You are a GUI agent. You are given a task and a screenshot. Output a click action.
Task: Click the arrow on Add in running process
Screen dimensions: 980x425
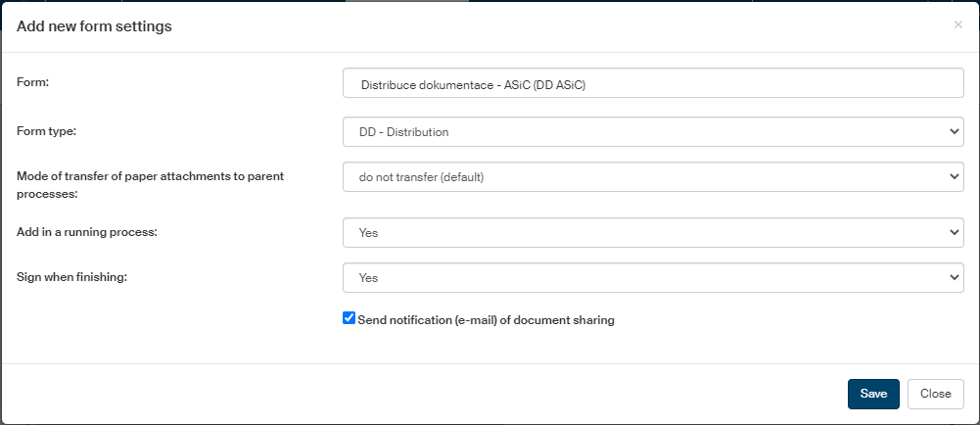click(955, 233)
